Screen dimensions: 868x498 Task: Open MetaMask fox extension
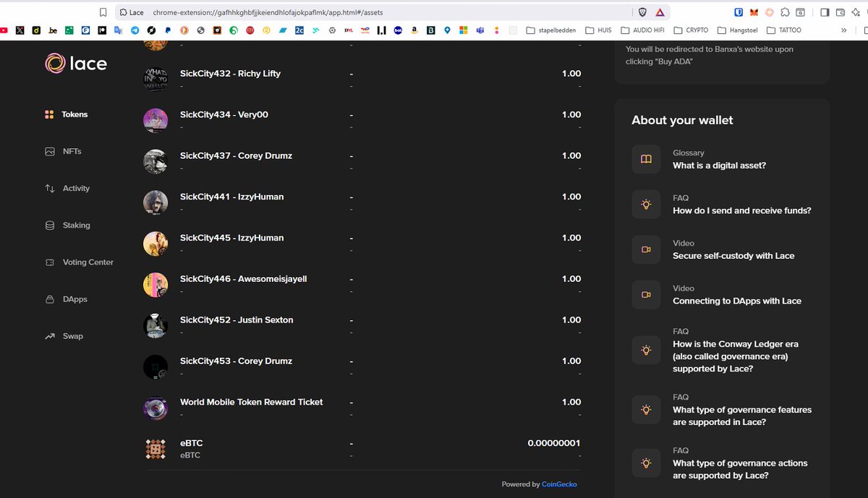(754, 12)
